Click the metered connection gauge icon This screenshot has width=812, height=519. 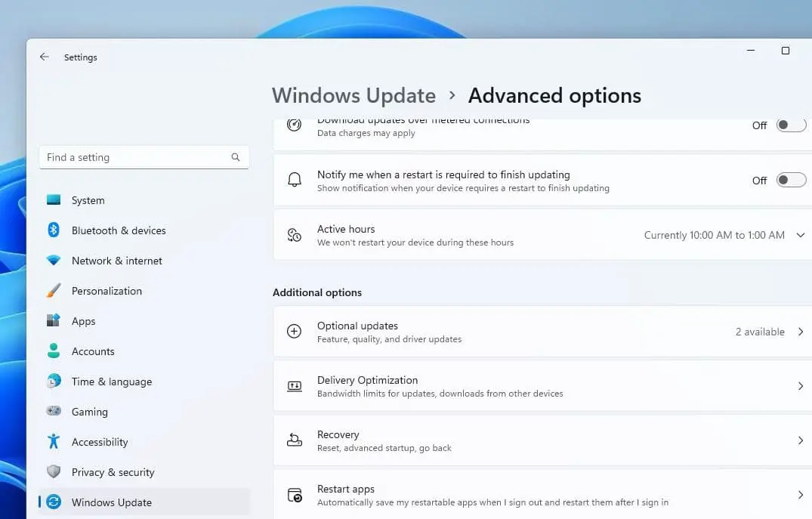click(294, 125)
